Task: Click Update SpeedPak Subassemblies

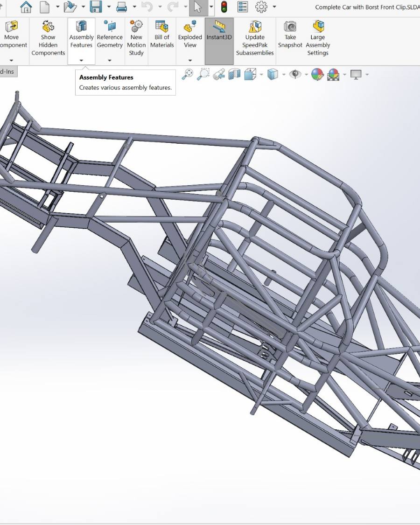Action: [255, 37]
